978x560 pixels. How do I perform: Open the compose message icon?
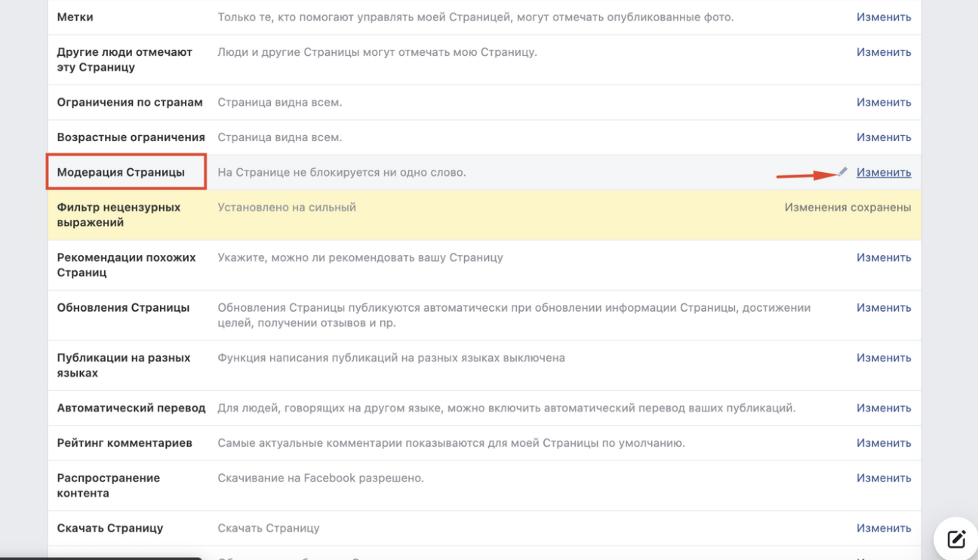[x=956, y=539]
